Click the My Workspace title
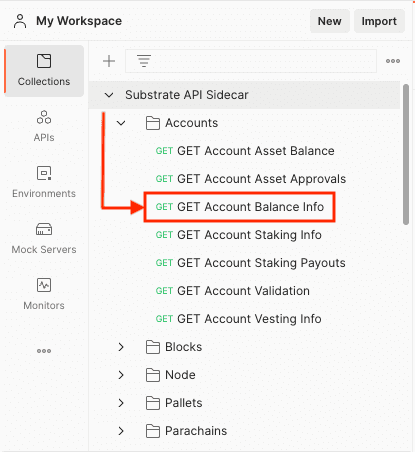415x452 pixels. (x=79, y=21)
